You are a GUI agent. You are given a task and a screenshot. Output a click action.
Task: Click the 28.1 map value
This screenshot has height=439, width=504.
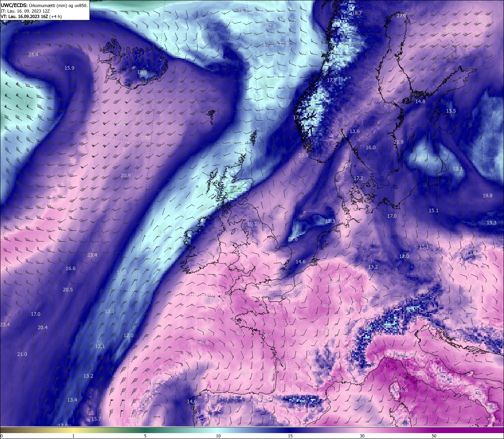342,135
